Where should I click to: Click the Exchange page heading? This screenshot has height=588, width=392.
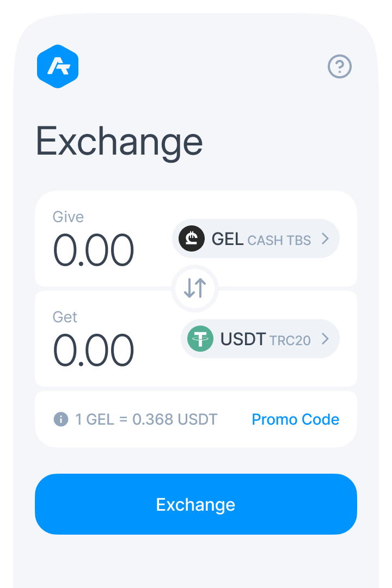[x=119, y=142]
